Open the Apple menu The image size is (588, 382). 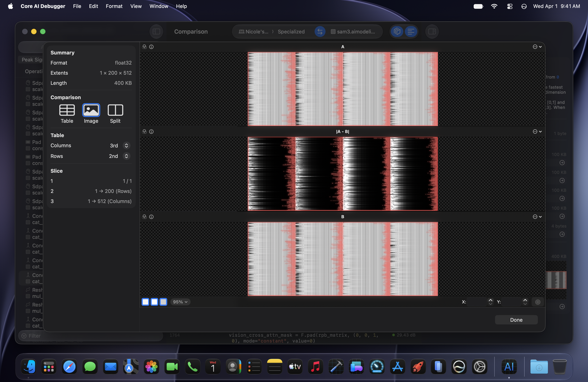(10, 6)
